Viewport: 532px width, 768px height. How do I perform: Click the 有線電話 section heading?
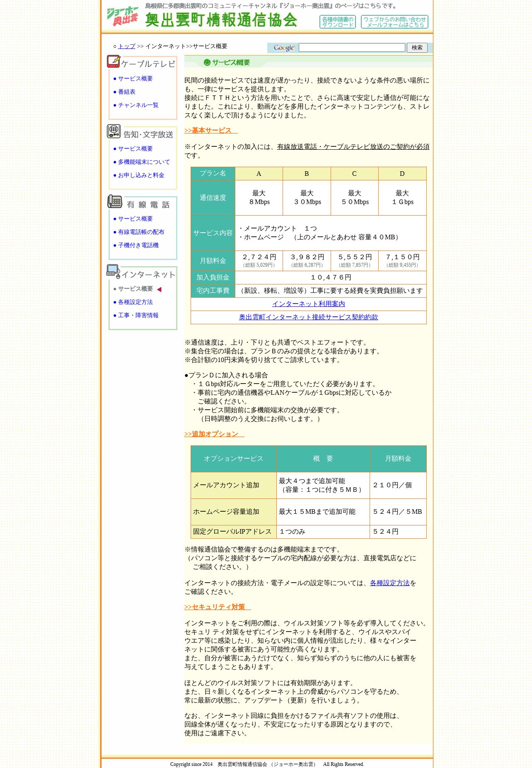click(148, 205)
